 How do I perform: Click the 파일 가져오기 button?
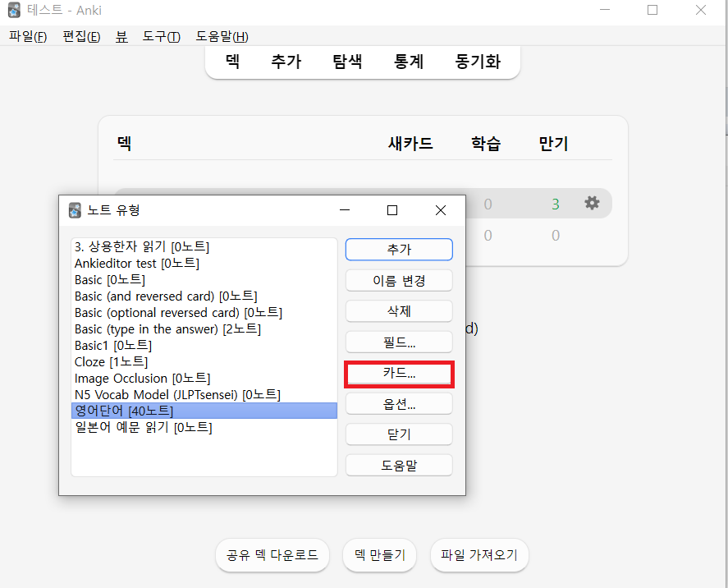(x=479, y=555)
